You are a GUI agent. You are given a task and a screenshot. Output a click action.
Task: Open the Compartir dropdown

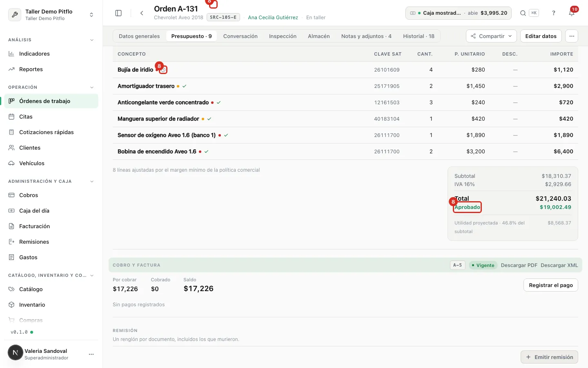tap(491, 36)
